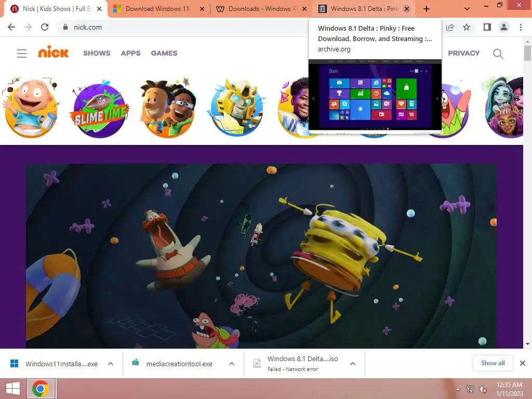
Task: Click the failed Windows 8.1 Delta iso download
Action: point(297,364)
